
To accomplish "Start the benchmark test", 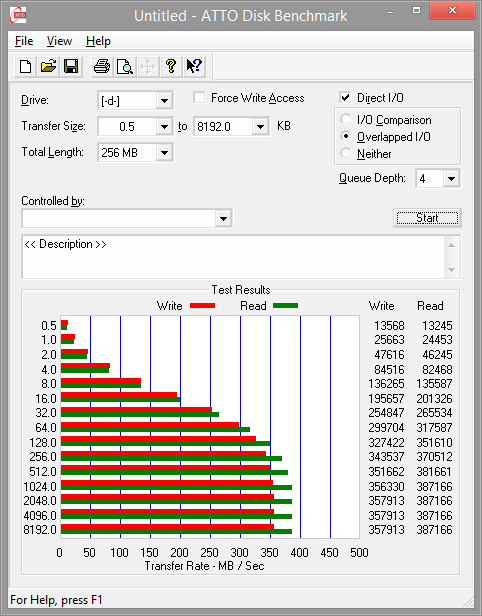I will coord(427,218).
